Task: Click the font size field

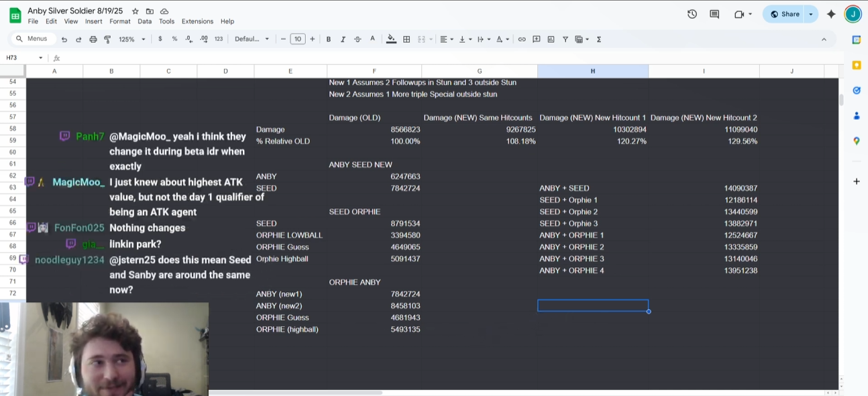Action: (298, 40)
